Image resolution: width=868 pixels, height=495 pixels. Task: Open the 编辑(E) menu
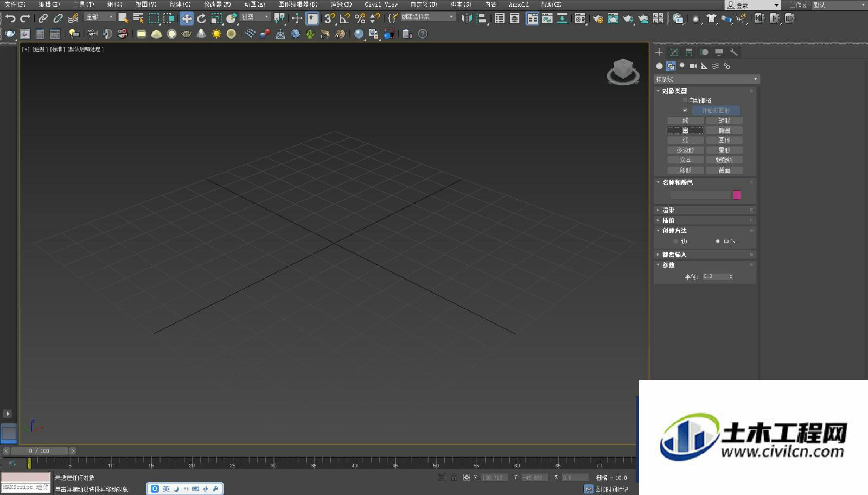coord(49,4)
